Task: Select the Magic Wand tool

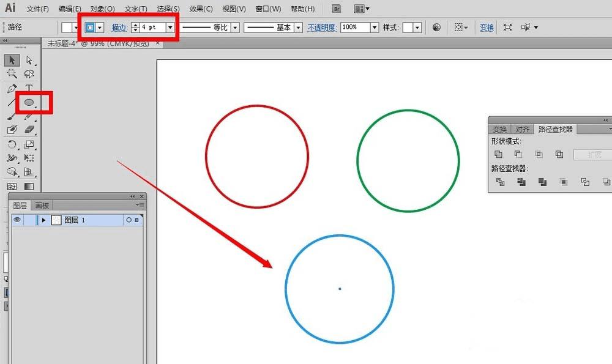Action: (12, 73)
